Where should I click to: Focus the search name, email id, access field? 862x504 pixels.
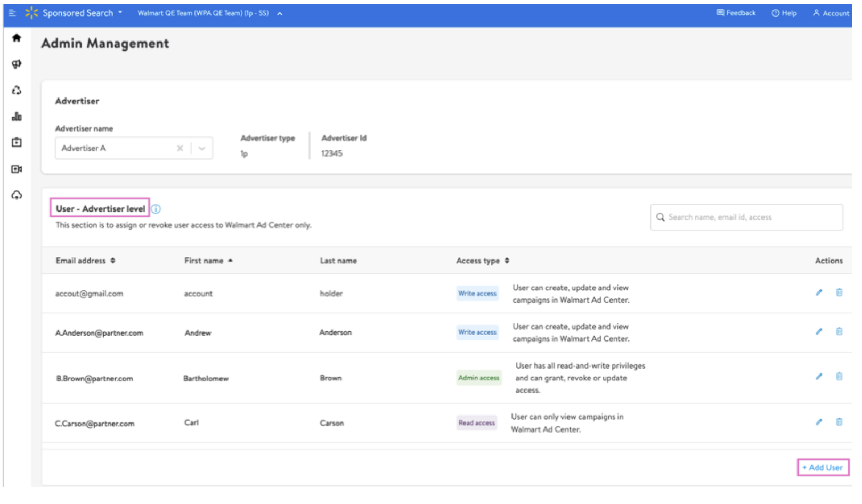click(x=746, y=217)
